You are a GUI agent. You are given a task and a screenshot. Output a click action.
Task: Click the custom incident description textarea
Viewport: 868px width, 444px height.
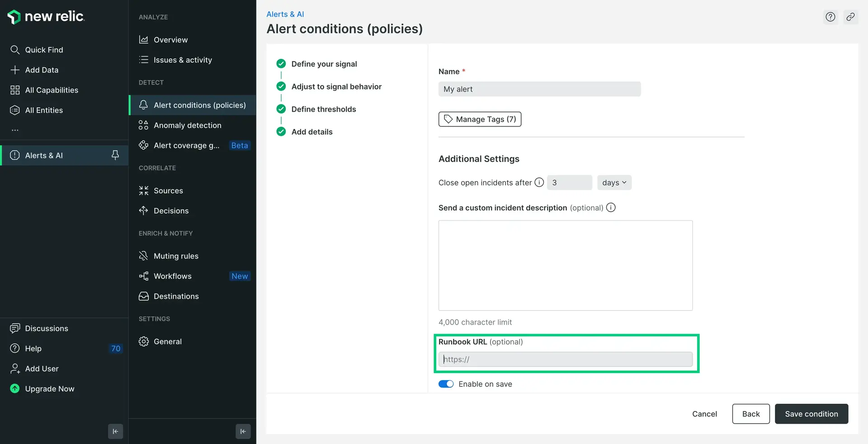click(566, 265)
